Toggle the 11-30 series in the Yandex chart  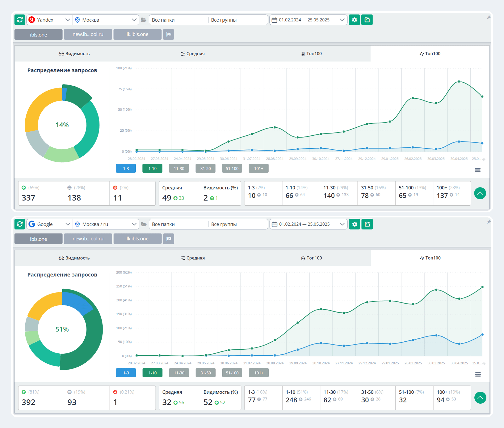click(x=179, y=168)
